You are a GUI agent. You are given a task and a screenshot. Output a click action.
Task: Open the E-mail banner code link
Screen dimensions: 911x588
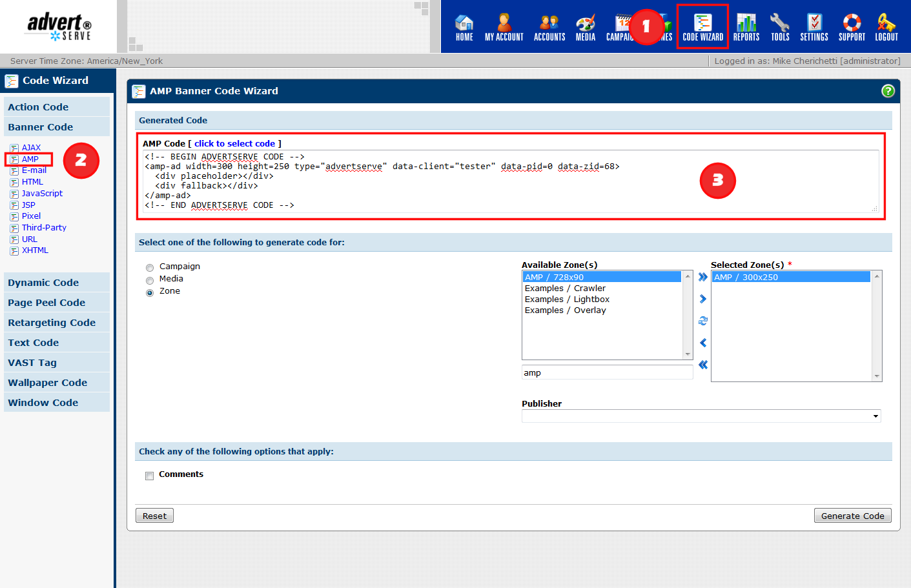tap(34, 170)
